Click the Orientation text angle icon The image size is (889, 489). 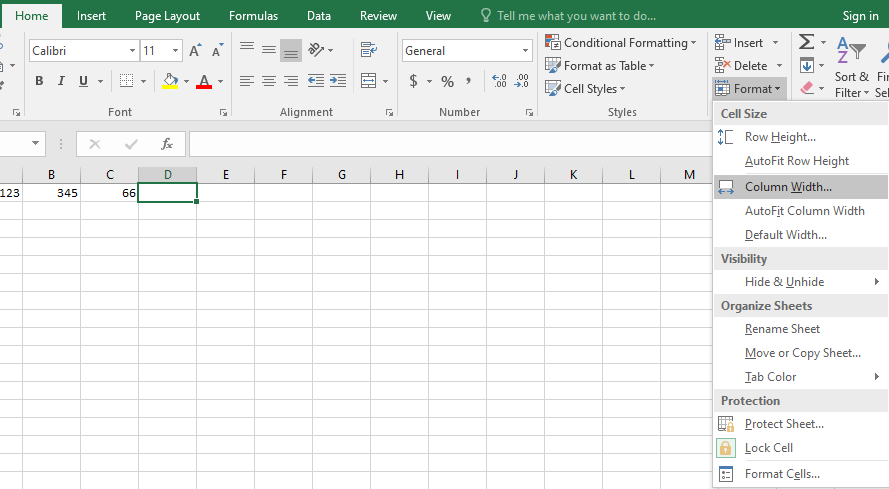coord(317,51)
